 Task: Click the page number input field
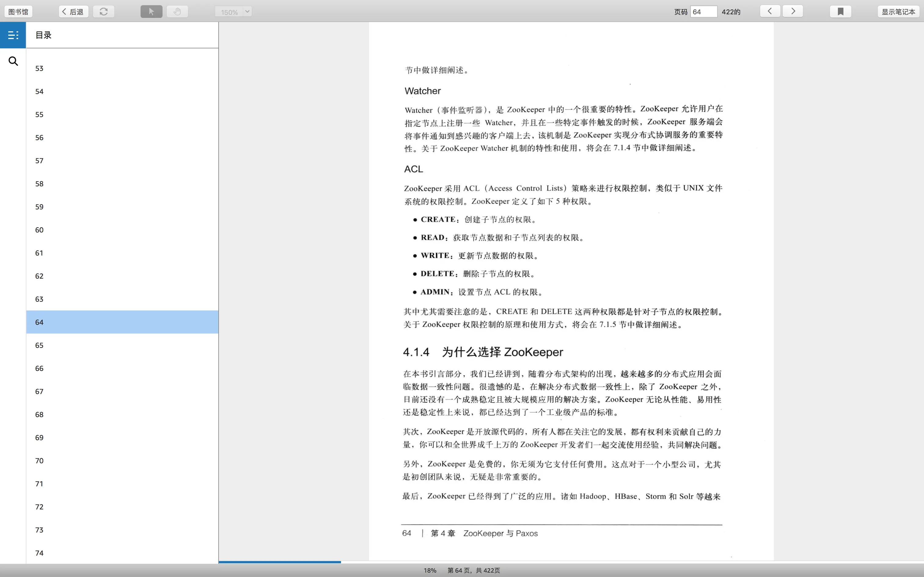tap(703, 12)
